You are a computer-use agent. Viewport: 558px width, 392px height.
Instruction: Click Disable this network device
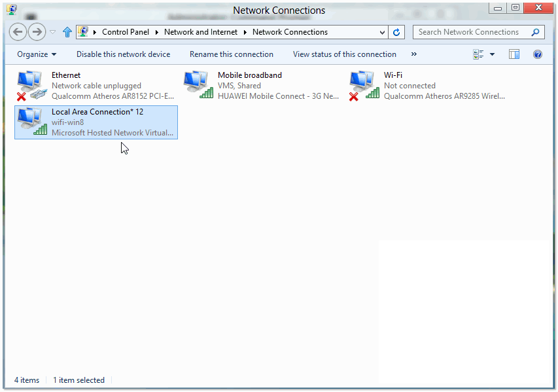click(x=123, y=54)
